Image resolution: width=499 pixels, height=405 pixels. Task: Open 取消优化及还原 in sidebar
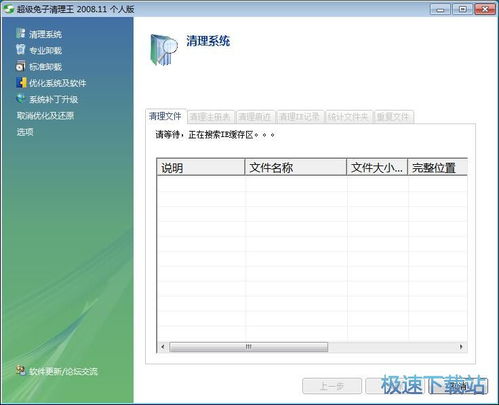tap(45, 116)
